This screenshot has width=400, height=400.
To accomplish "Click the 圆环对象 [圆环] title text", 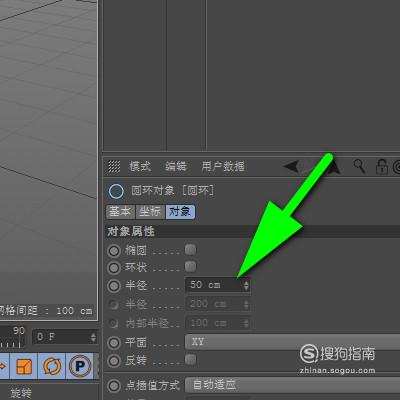I will [x=172, y=191].
